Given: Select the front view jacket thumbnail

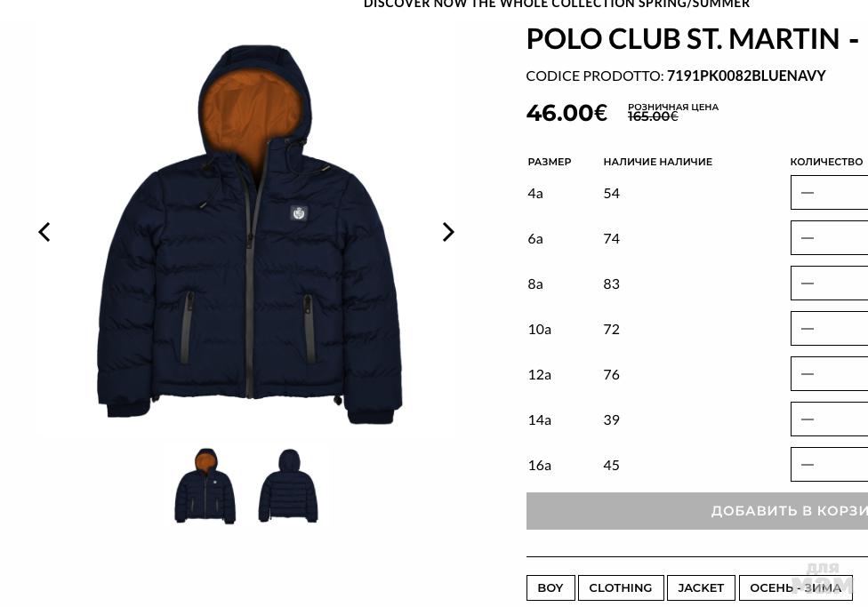Looking at the screenshot, I should point(205,486).
